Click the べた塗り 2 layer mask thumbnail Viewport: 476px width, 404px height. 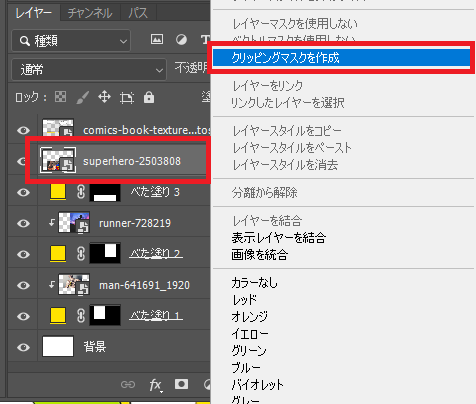[105, 254]
